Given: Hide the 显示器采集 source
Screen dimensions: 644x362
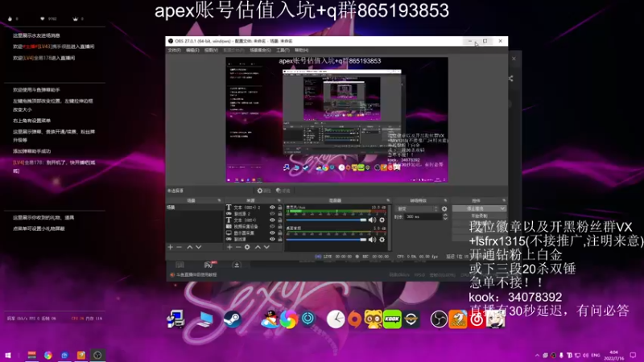Looking at the screenshot, I should click(x=272, y=232).
